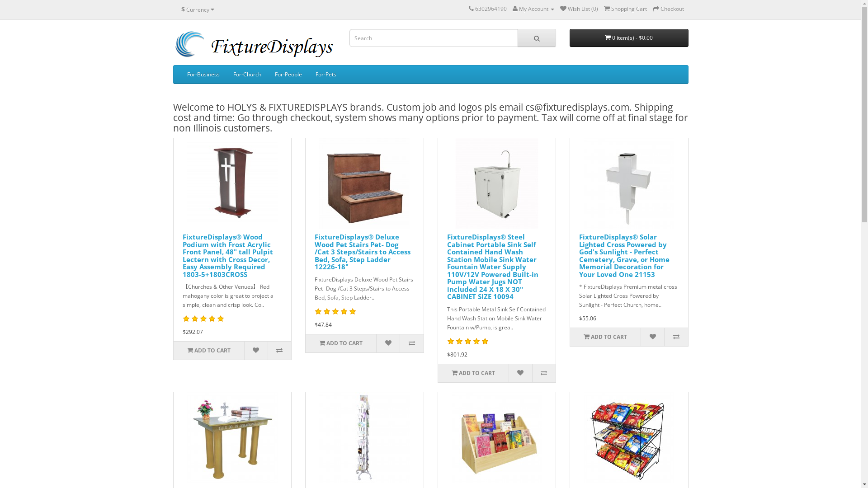This screenshot has height=488, width=868.
Task: Select For-Church navigation item
Action: click(x=247, y=75)
